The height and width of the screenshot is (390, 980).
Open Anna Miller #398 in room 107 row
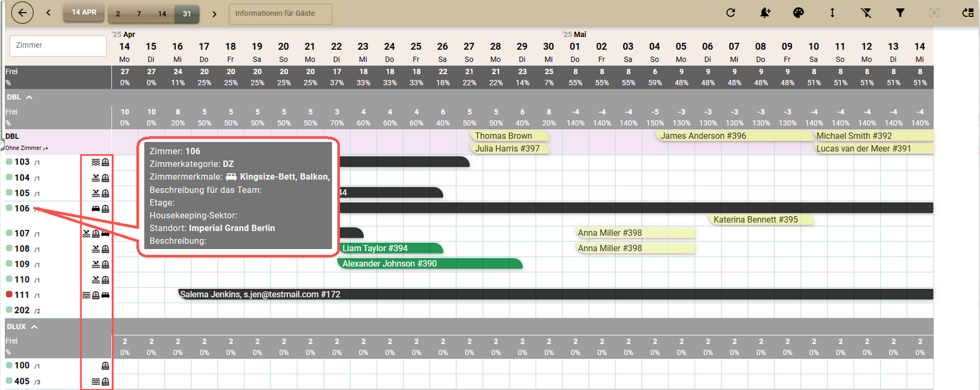point(635,233)
